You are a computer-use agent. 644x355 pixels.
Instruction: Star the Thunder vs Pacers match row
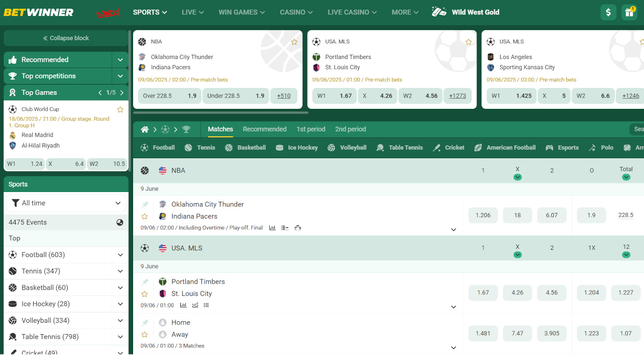click(144, 217)
